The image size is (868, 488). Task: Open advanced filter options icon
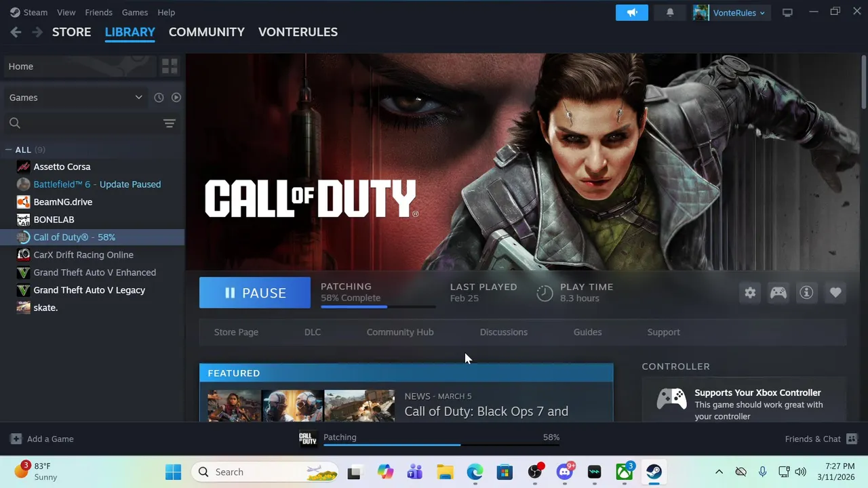[170, 123]
